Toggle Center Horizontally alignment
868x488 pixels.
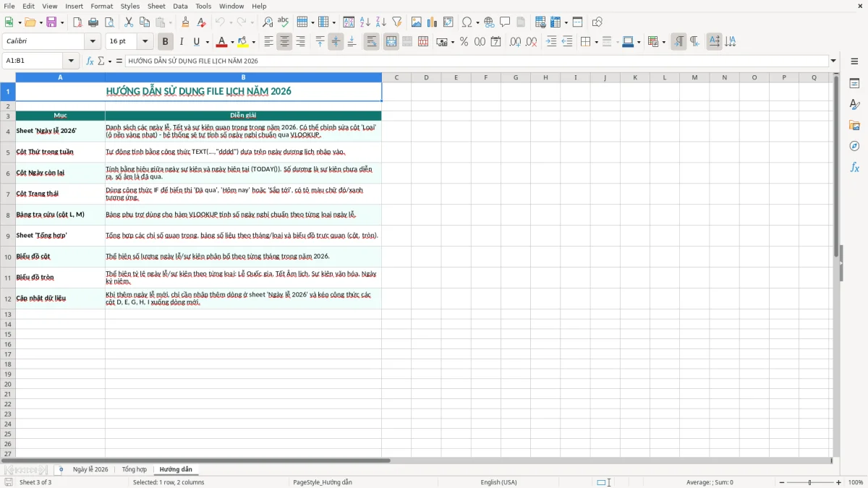(x=284, y=42)
